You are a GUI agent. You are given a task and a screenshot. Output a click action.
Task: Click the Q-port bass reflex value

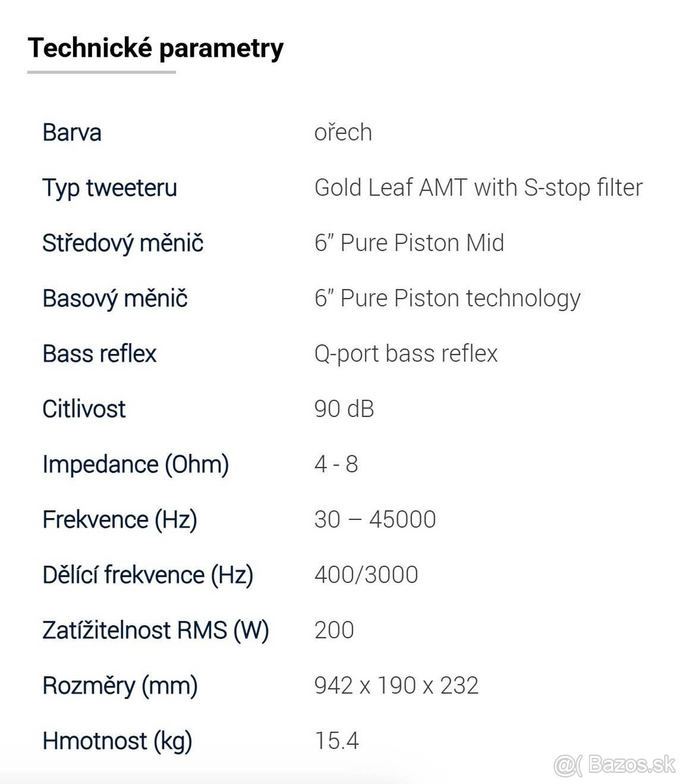click(405, 353)
